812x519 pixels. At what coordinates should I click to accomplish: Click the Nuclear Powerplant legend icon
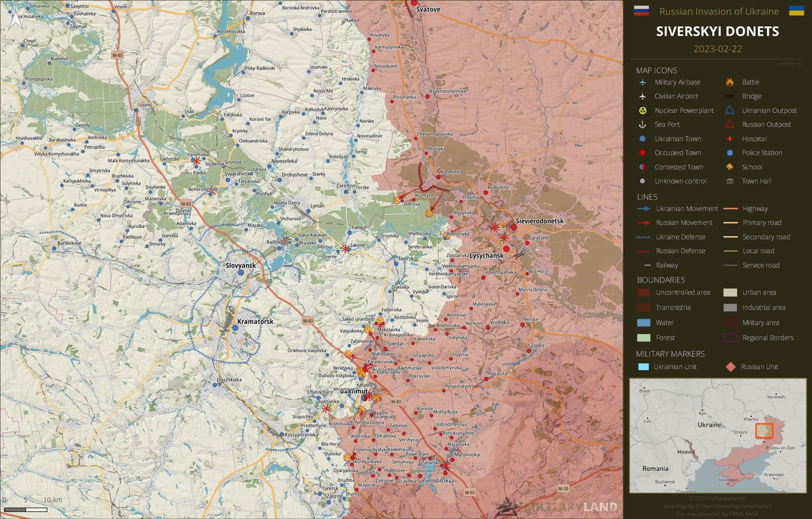click(642, 110)
